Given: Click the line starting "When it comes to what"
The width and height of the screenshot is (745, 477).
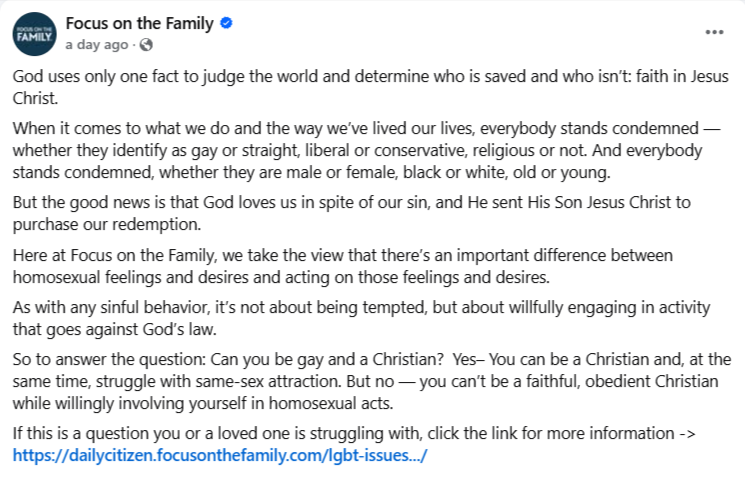Looking at the screenshot, I should 366,128.
